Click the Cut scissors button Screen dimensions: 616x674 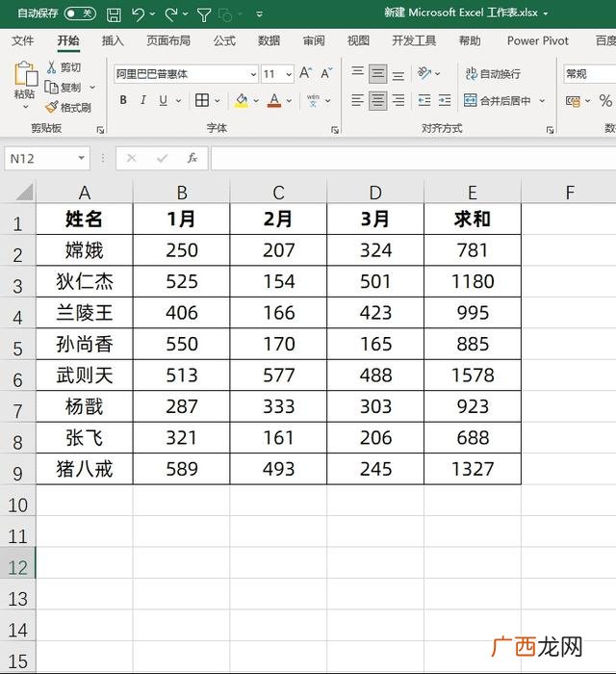64,67
